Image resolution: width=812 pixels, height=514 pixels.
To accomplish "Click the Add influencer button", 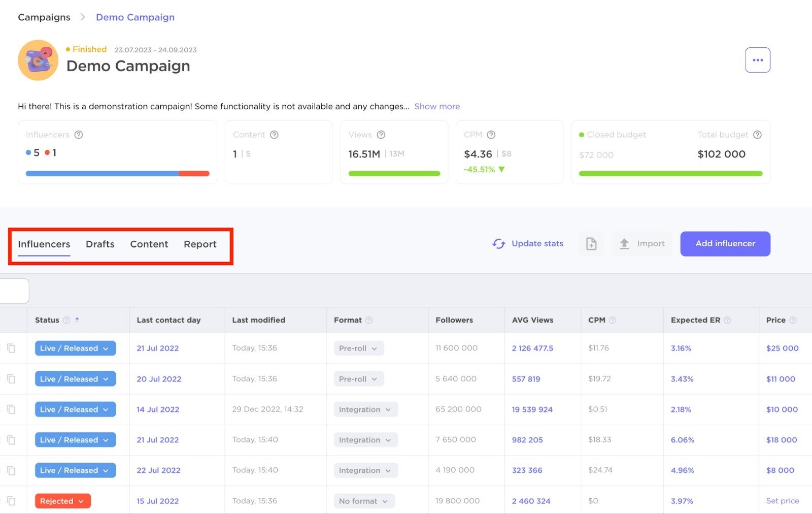I will (725, 244).
